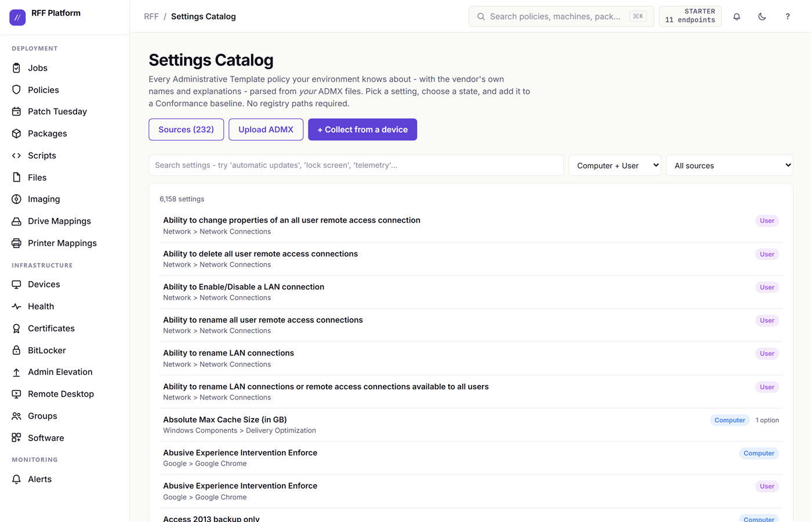Click the document icon for Files

(x=16, y=177)
